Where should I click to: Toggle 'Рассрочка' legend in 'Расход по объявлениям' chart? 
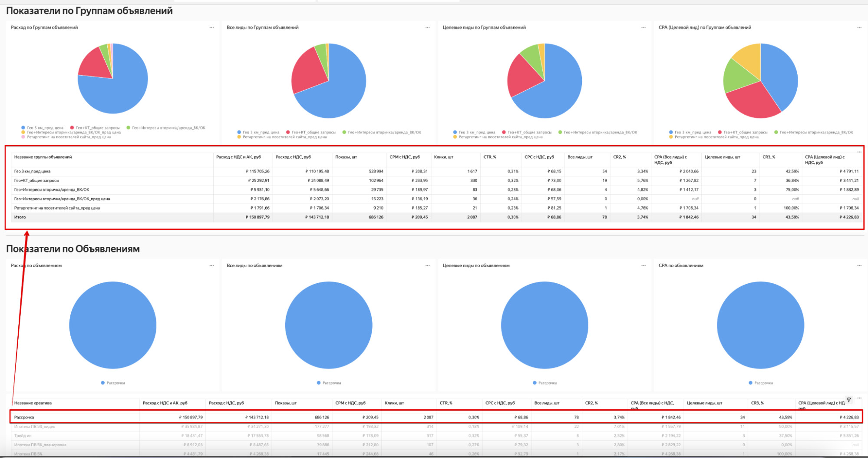[x=116, y=383]
